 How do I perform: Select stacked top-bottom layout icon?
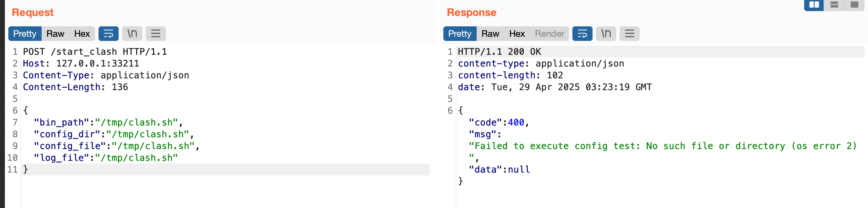click(x=834, y=5)
